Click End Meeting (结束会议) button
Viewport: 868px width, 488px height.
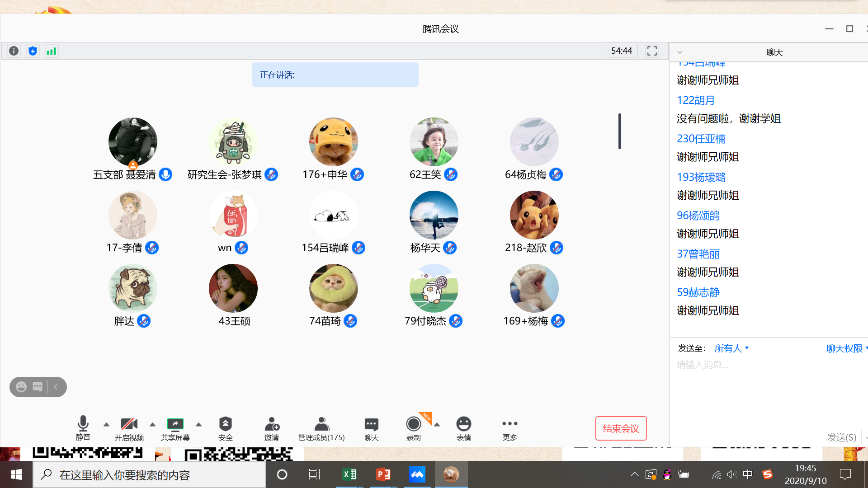point(621,428)
